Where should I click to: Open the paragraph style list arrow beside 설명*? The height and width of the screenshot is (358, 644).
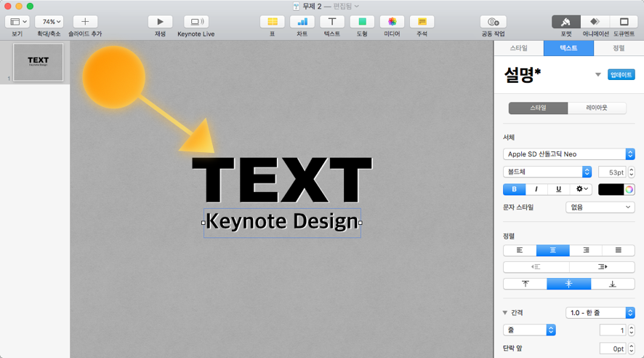598,74
